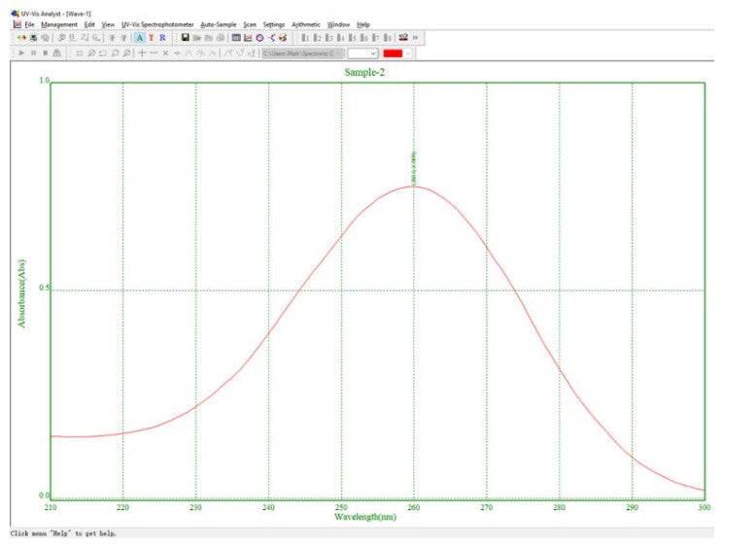Click the Sample-2 chart title
This screenshot has height=547, width=756.
(x=364, y=72)
